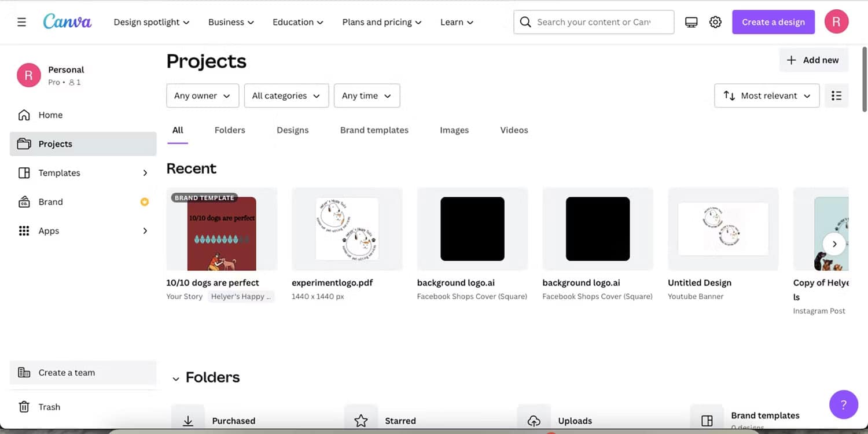
Task: Open the experimentlogo.pdf design thumbnail
Action: click(347, 229)
